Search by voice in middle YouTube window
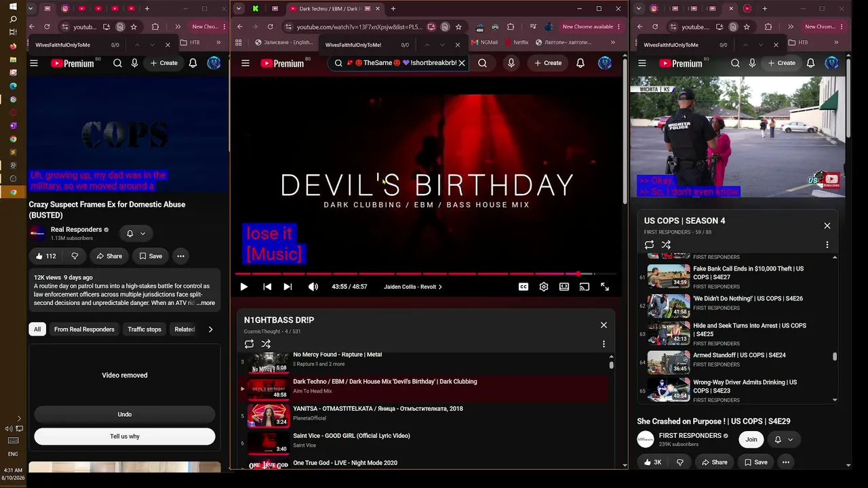The image size is (868, 488). pos(511,63)
